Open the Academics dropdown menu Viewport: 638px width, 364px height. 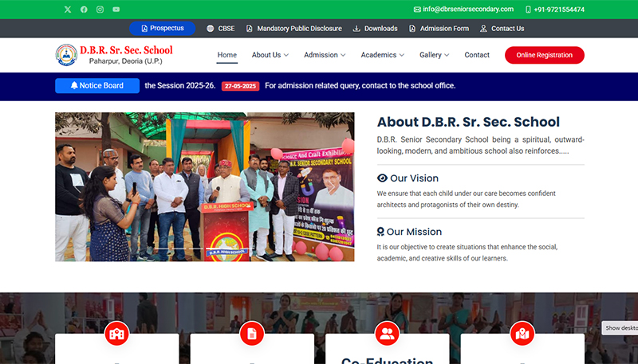(382, 55)
